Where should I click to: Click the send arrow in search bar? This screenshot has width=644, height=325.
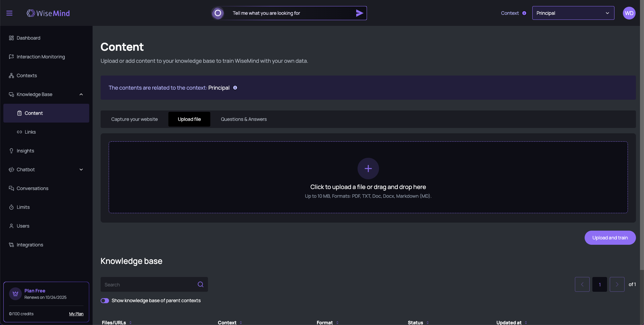359,13
